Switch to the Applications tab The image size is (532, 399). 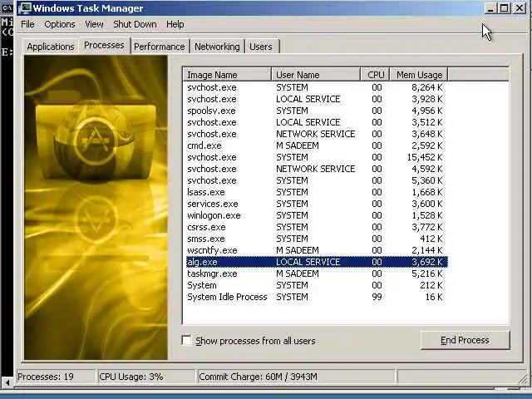click(51, 47)
